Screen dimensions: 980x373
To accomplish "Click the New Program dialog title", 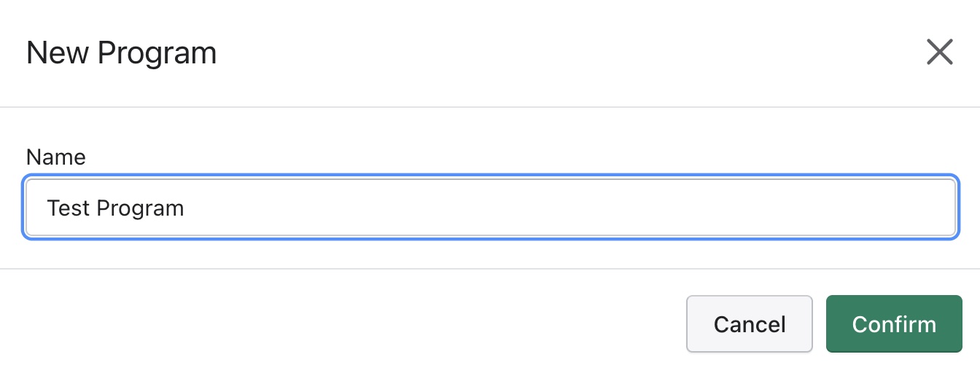I will (121, 53).
